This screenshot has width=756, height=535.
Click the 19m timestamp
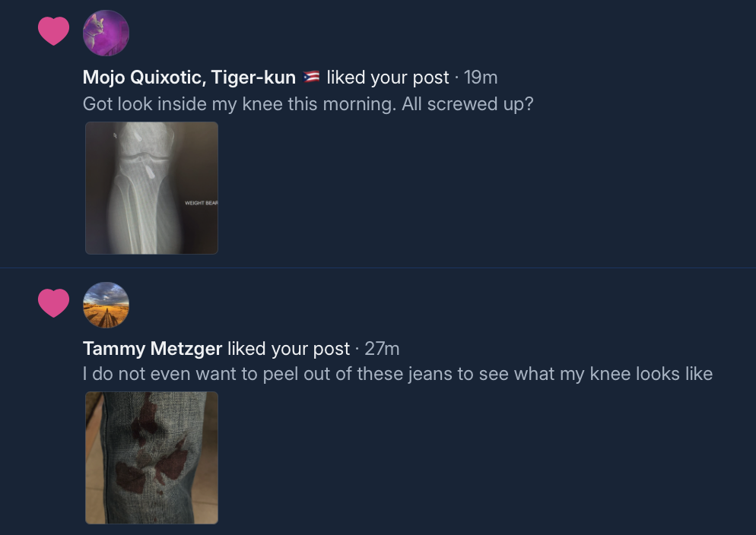coord(481,78)
